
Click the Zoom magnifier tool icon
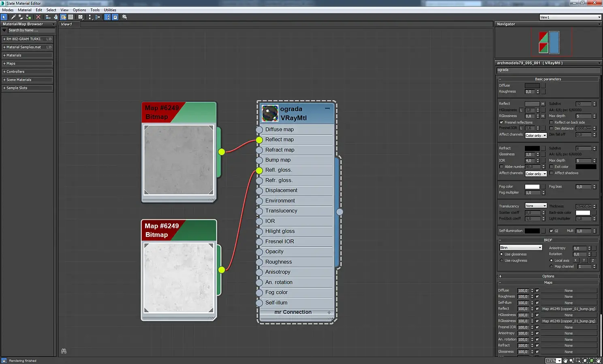coord(572,360)
